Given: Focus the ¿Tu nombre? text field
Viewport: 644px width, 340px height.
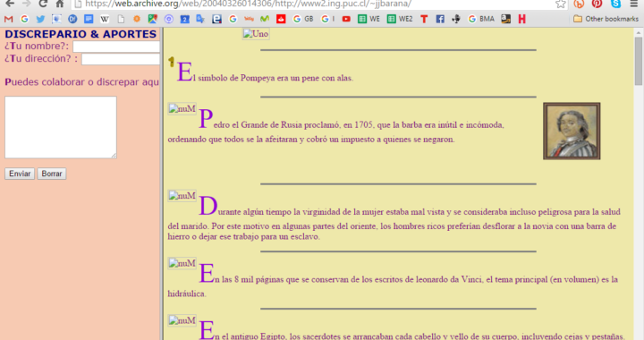Looking at the screenshot, I should pos(116,47).
